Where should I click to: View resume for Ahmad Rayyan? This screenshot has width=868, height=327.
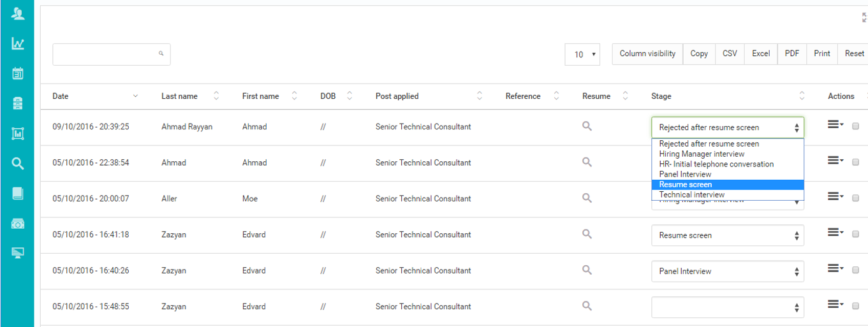tap(587, 126)
